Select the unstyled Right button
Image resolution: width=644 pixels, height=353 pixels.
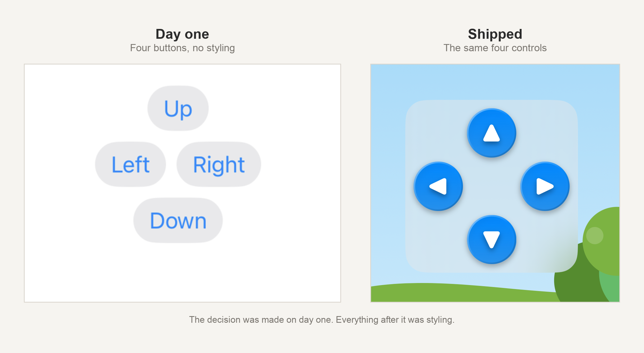[219, 164]
